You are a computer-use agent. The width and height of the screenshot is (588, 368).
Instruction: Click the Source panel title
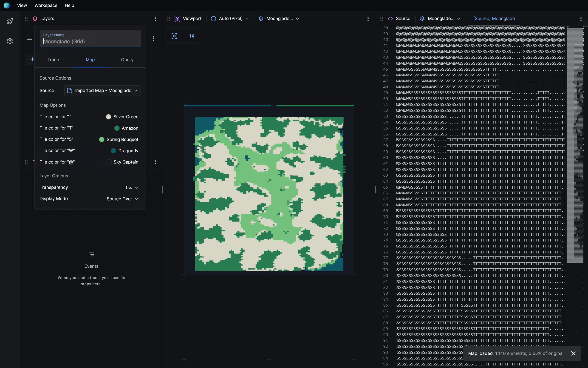(403, 19)
